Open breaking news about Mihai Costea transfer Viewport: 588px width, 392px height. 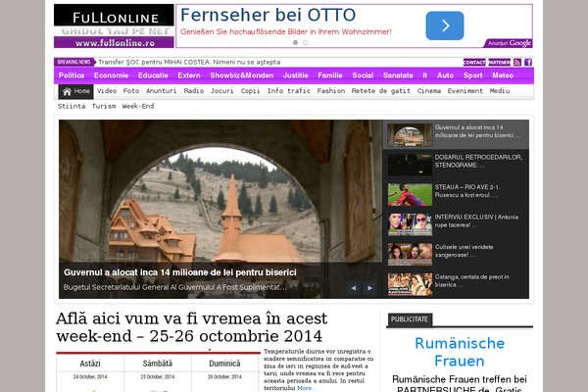click(189, 63)
